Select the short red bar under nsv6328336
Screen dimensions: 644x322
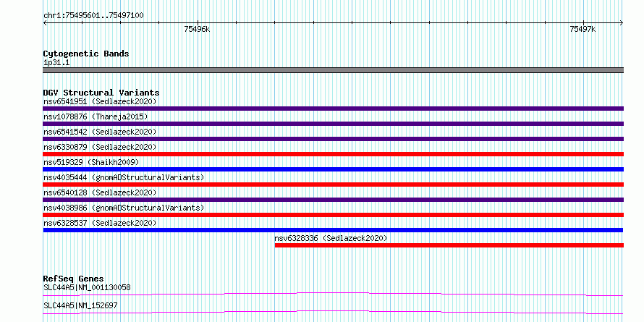point(449,245)
